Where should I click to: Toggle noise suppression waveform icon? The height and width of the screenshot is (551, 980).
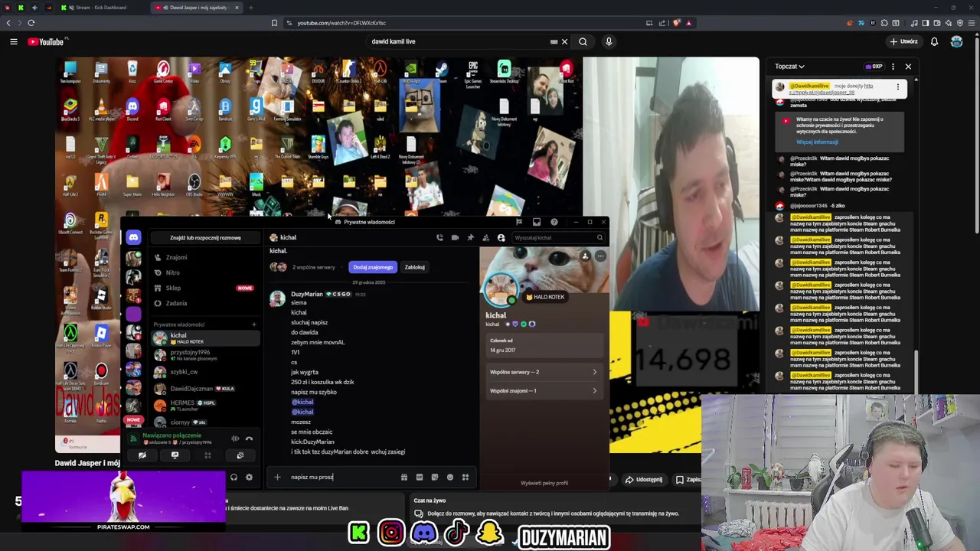click(235, 439)
